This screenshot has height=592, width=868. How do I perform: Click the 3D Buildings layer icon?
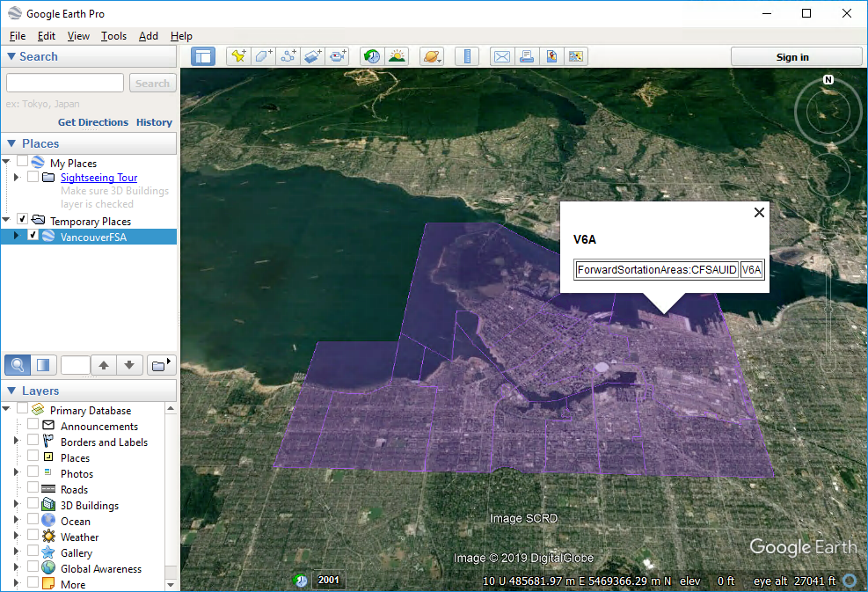[48, 505]
